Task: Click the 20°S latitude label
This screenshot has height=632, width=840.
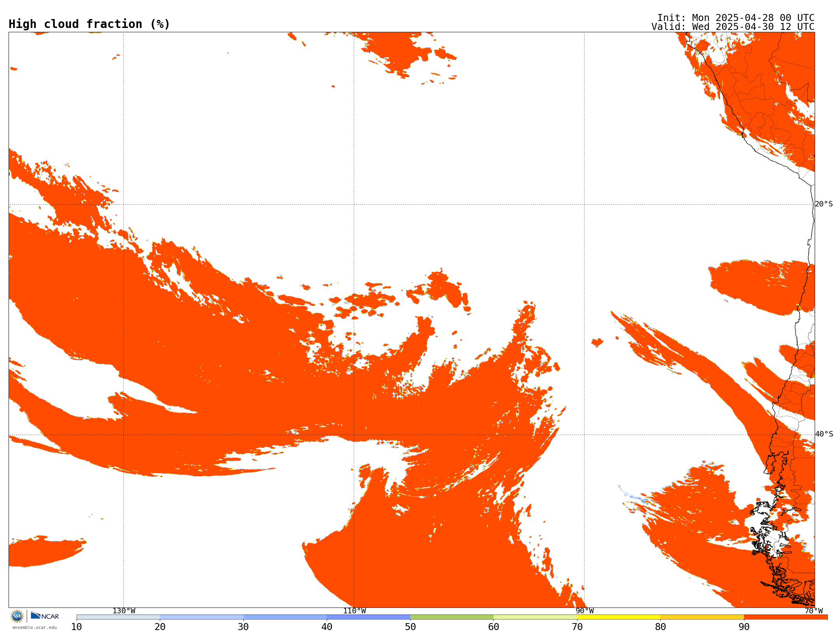Action: point(824,204)
